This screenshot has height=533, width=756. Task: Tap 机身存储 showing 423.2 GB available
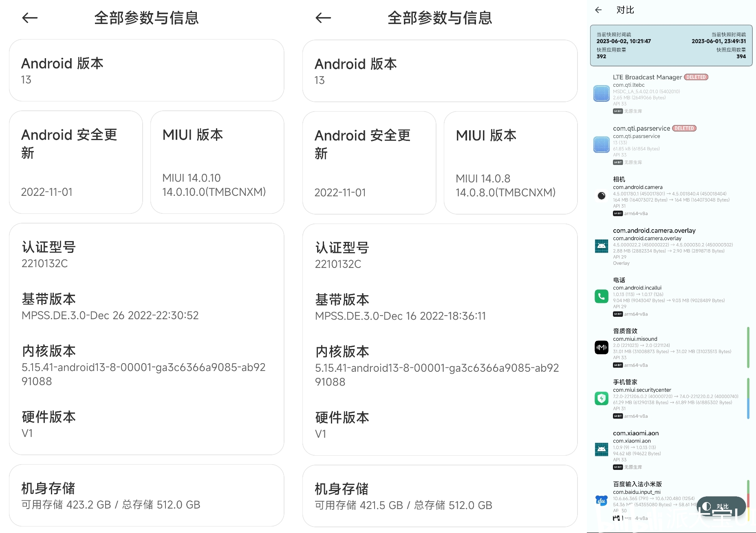147,496
